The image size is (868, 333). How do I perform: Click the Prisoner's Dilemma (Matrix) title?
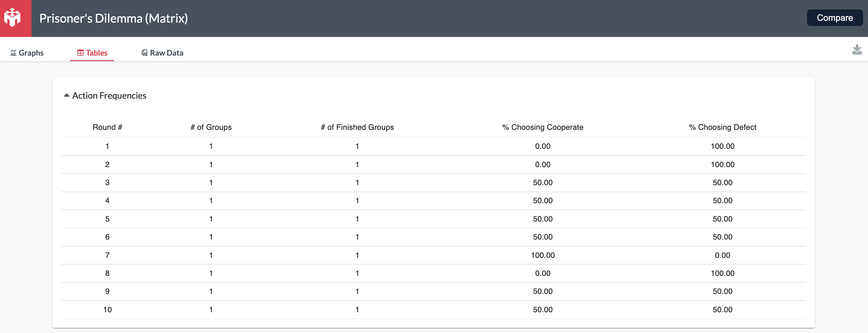tap(114, 18)
